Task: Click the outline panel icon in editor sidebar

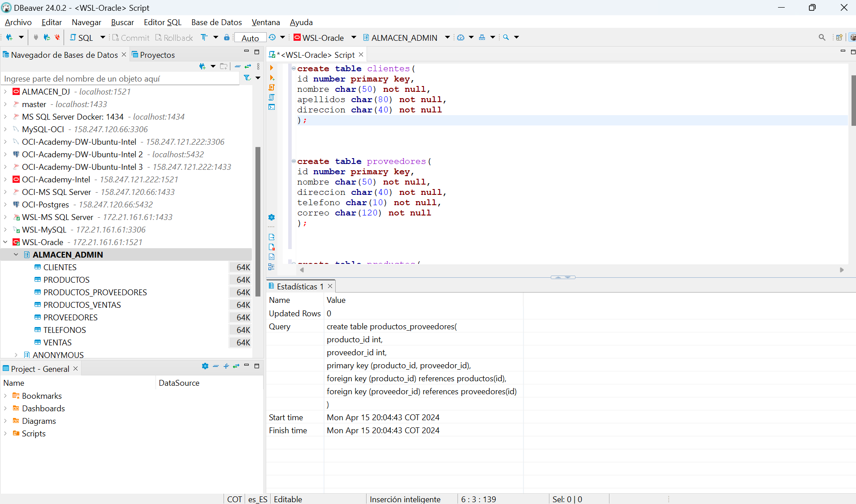Action: coord(272,267)
